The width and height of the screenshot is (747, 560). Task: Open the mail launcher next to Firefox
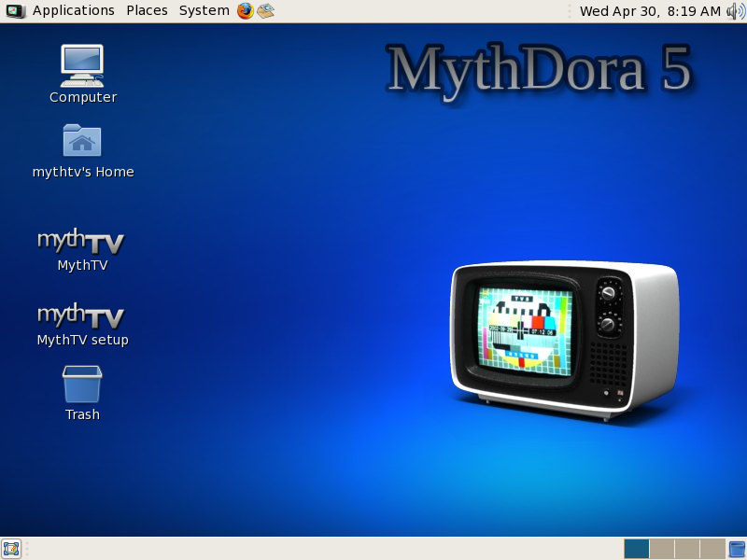click(x=265, y=10)
